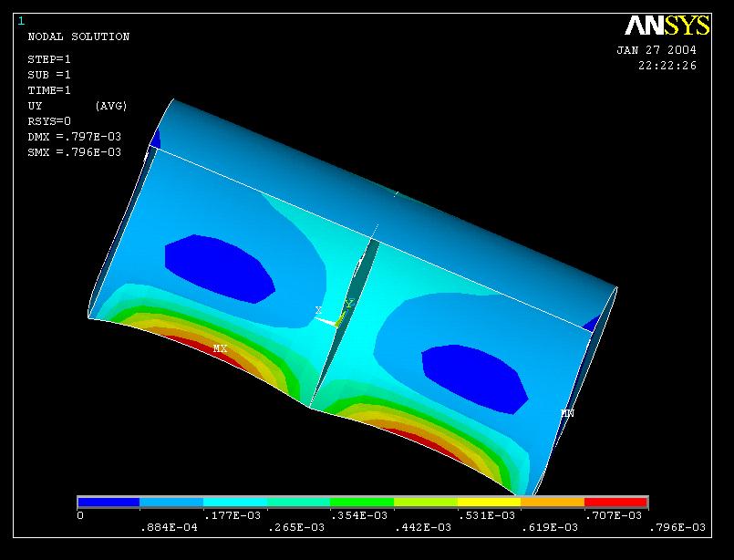Click the yellow legend color band

[489, 503]
